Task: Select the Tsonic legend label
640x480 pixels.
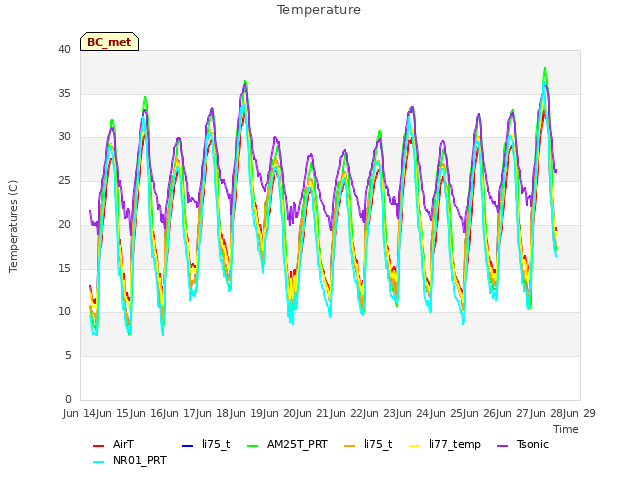Action: tap(533, 444)
